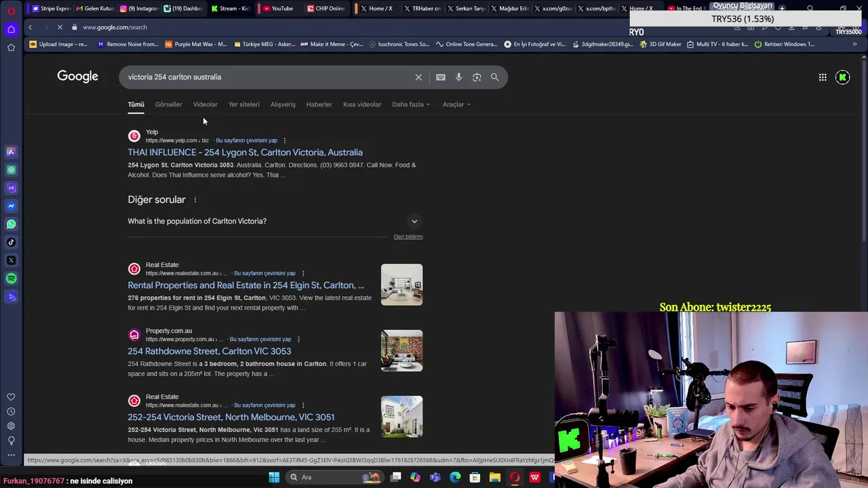Switch to the Yer siteleri tab

(x=244, y=104)
